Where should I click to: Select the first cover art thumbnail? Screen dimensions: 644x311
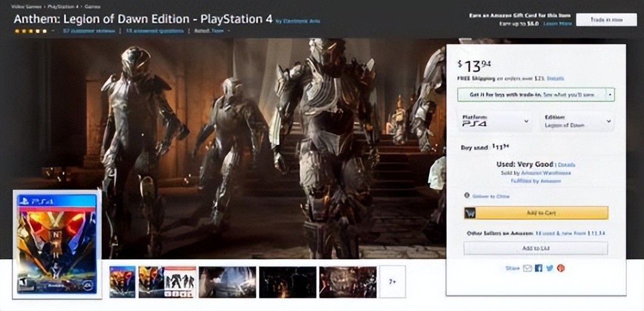pos(122,282)
